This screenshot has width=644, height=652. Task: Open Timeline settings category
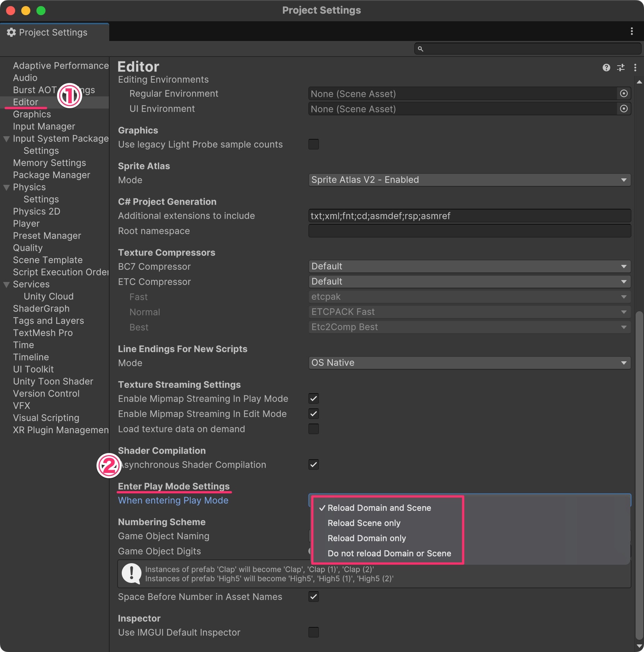tap(31, 357)
